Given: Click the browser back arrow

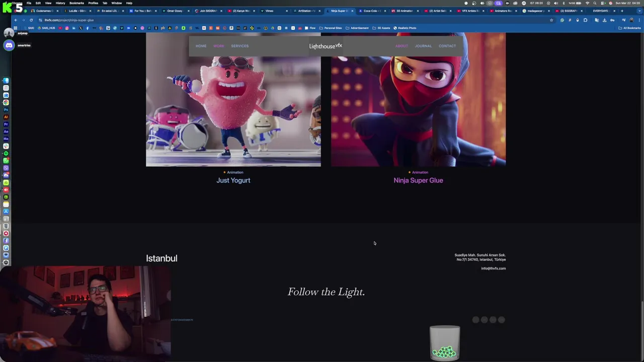Looking at the screenshot, I should pyautogui.click(x=16, y=20).
